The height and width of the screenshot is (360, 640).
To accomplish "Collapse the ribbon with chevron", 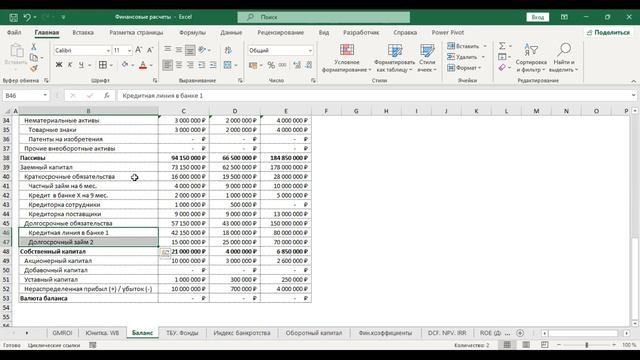I will [x=633, y=81].
